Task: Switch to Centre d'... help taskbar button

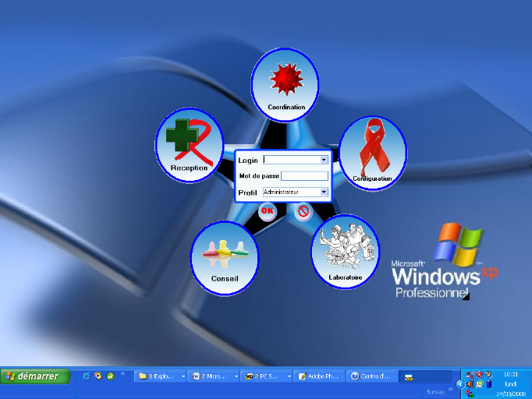Action: (372, 376)
